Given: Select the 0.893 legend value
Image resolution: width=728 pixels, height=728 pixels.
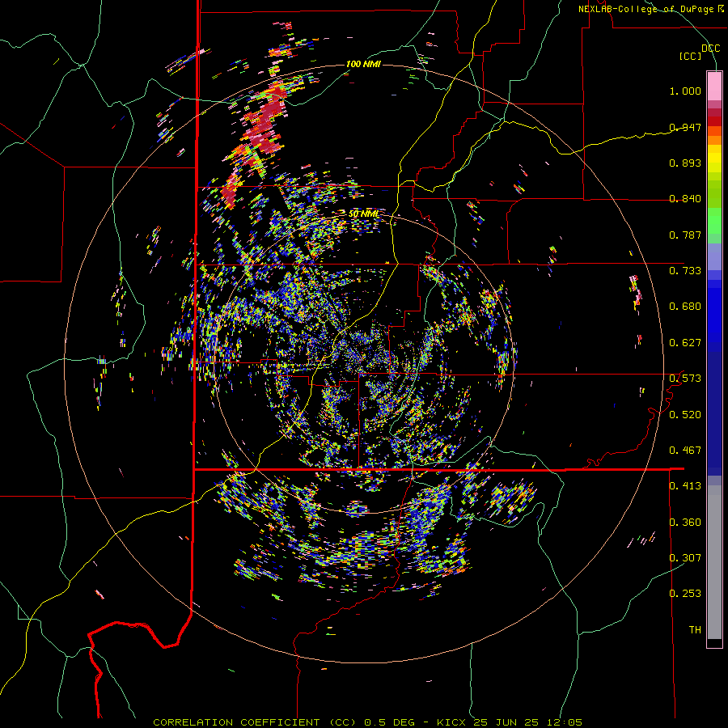Looking at the screenshot, I should pyautogui.click(x=685, y=163).
